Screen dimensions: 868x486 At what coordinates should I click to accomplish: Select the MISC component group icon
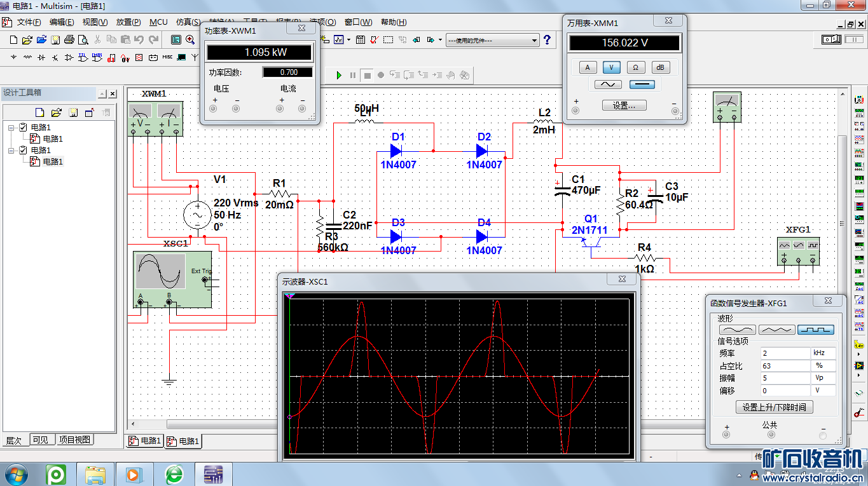pyautogui.click(x=167, y=58)
